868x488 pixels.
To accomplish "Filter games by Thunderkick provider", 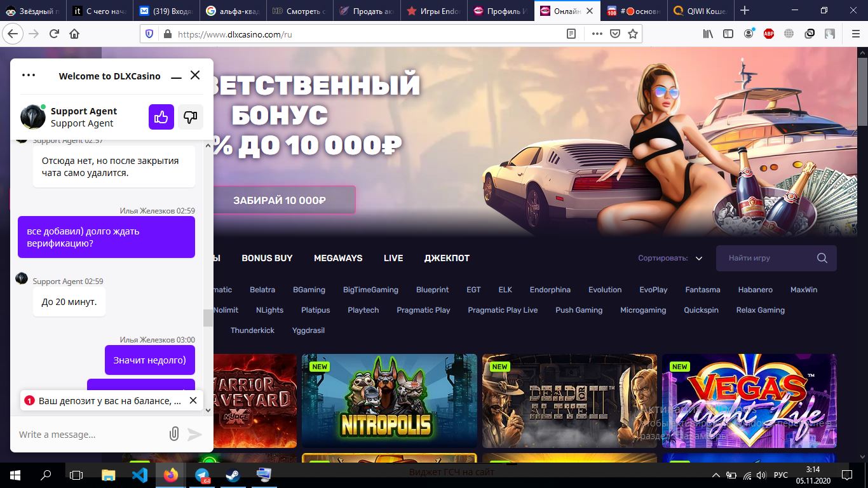I will pos(252,330).
